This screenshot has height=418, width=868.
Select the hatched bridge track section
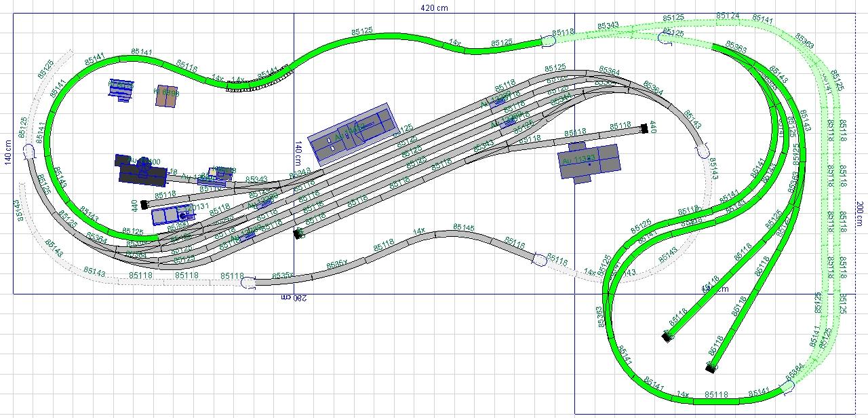tap(258, 79)
